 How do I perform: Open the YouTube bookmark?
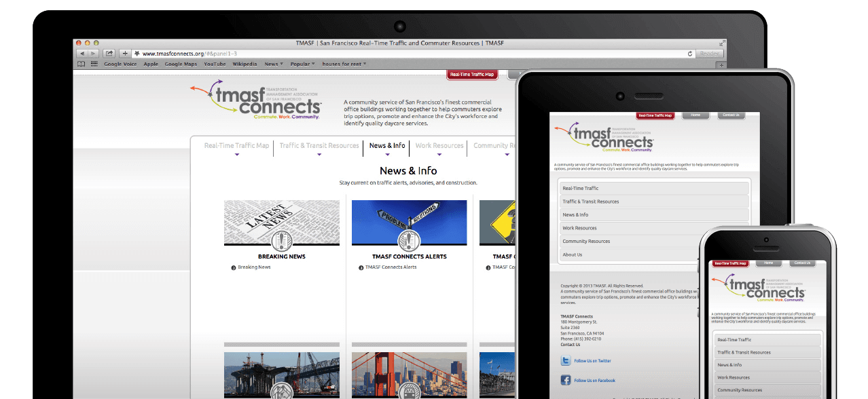[215, 64]
